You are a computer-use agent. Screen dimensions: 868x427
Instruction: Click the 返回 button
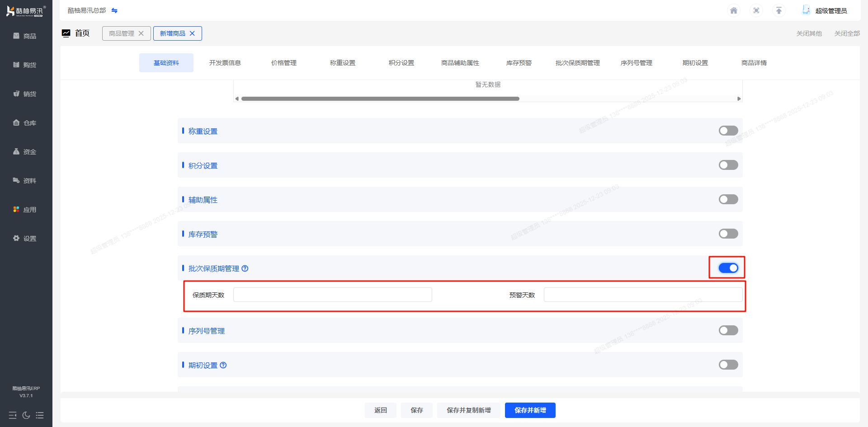pyautogui.click(x=380, y=410)
